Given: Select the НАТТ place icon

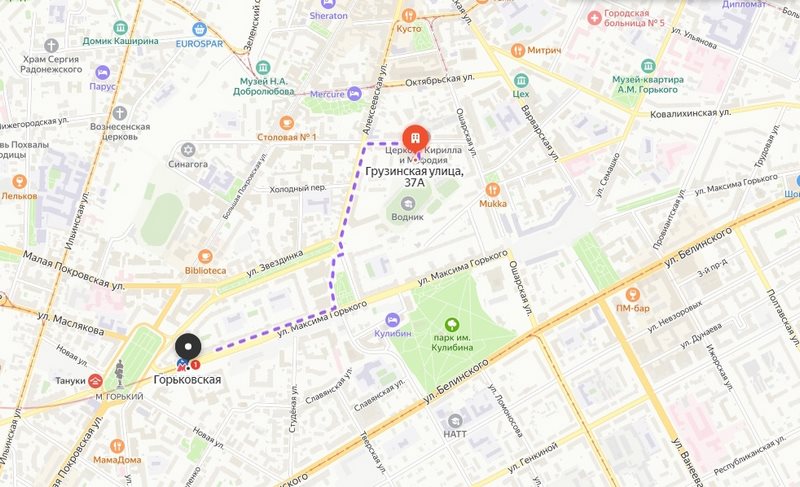Looking at the screenshot, I should pyautogui.click(x=455, y=421).
